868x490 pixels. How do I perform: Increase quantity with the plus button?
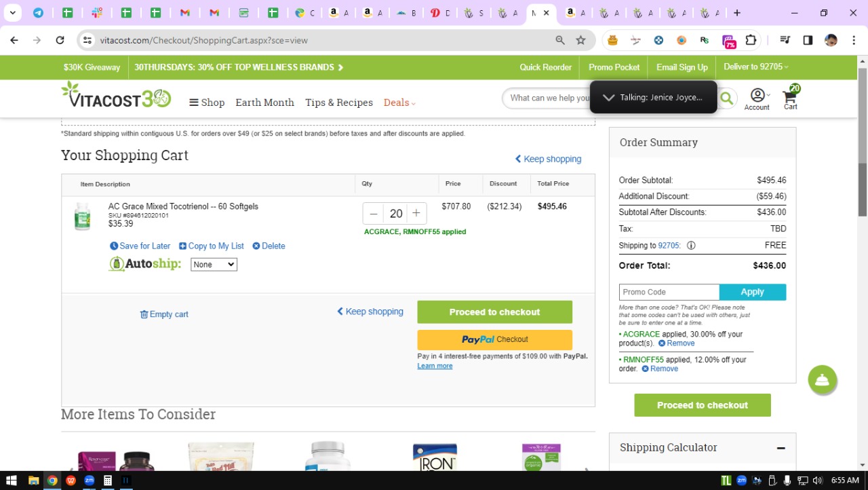(x=416, y=213)
